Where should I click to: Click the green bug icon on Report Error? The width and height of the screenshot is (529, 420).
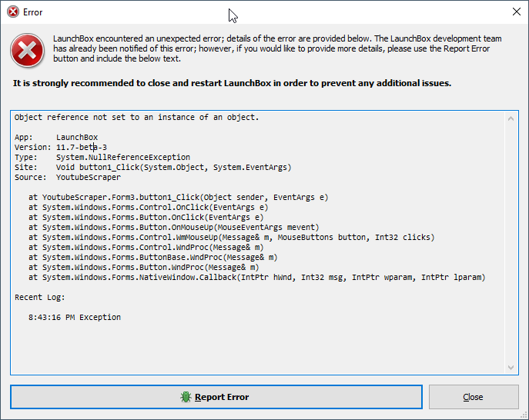[x=186, y=397]
